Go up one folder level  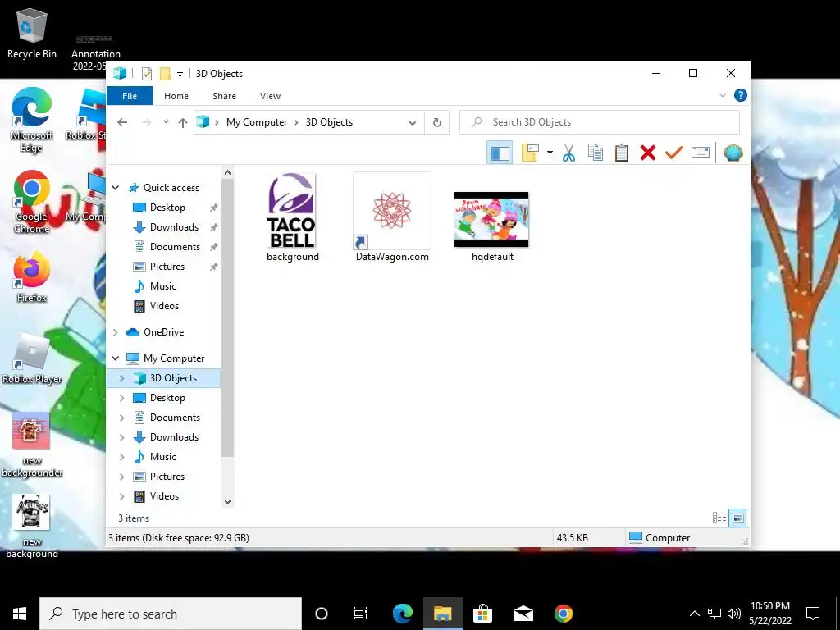pyautogui.click(x=183, y=122)
